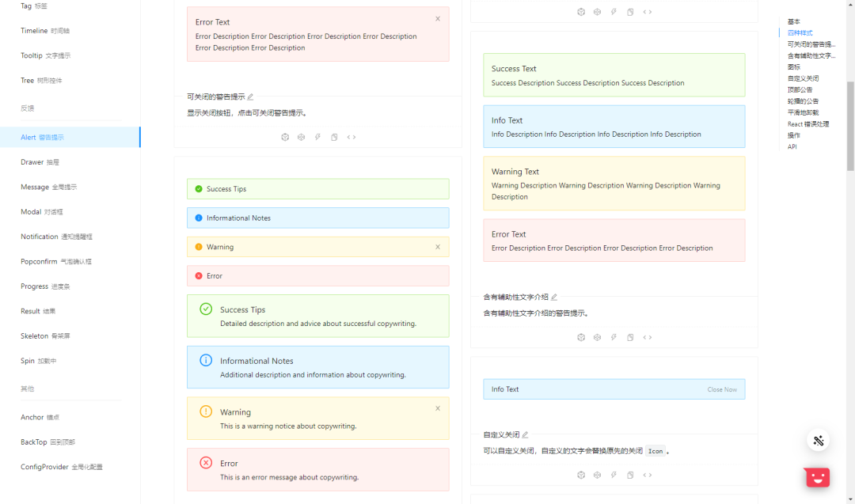Image resolution: width=855 pixels, height=504 pixels.
Task: Open CodePen icon in 含有辅助性文字介绍 demo
Action: point(598,337)
